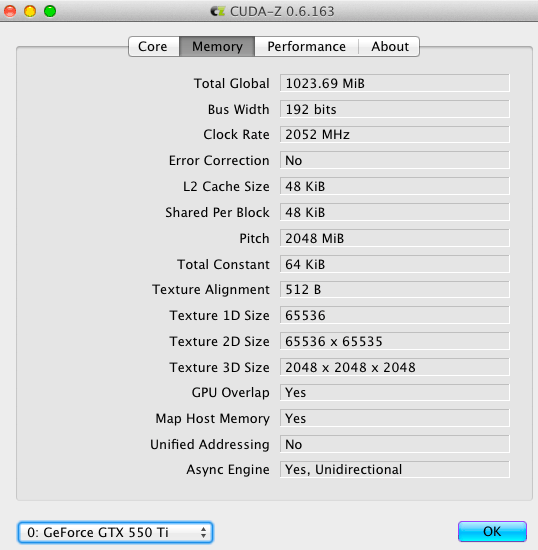Viewport: 538px width, 550px height.
Task: Click the Pitch value 2048 MiB
Action: click(395, 238)
